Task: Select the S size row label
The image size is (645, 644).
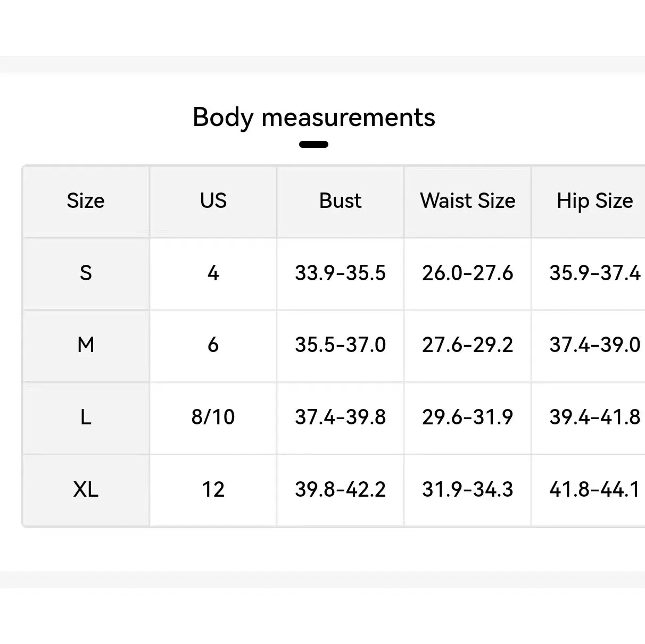Action: pyautogui.click(x=86, y=273)
